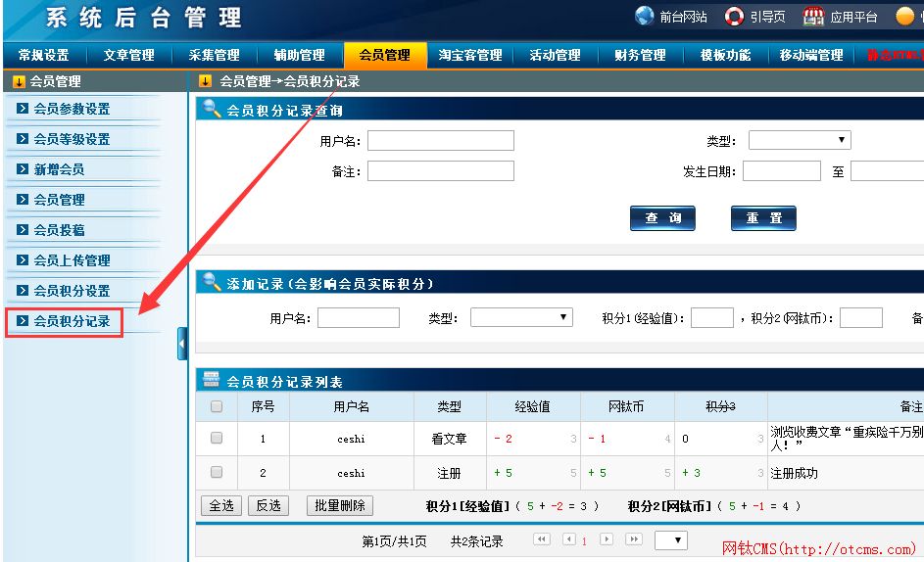Screen dimensions: 924x562
Task: Open 会员等级设置 in sidebar
Action: click(72, 139)
